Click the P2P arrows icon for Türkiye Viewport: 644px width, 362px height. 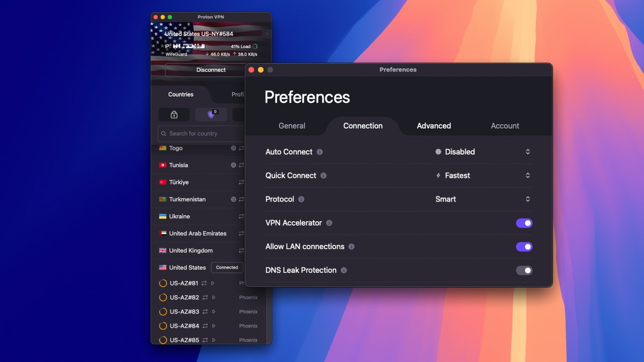click(x=241, y=182)
